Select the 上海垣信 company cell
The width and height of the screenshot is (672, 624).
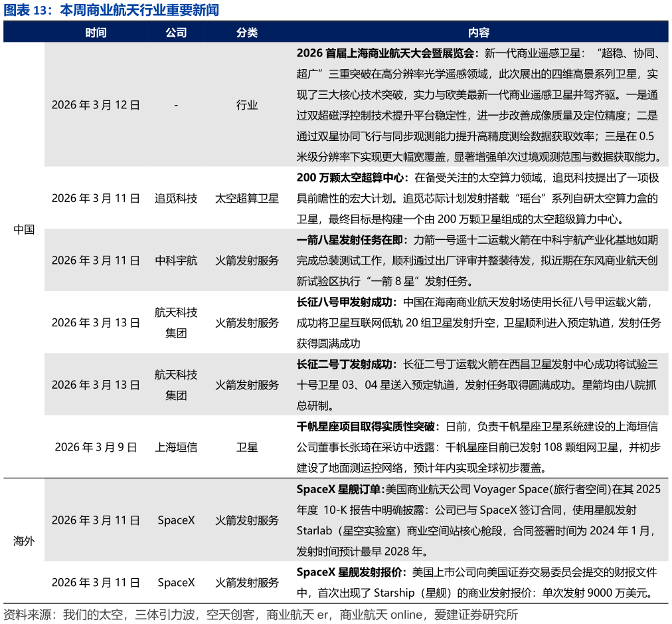pyautogui.click(x=176, y=447)
